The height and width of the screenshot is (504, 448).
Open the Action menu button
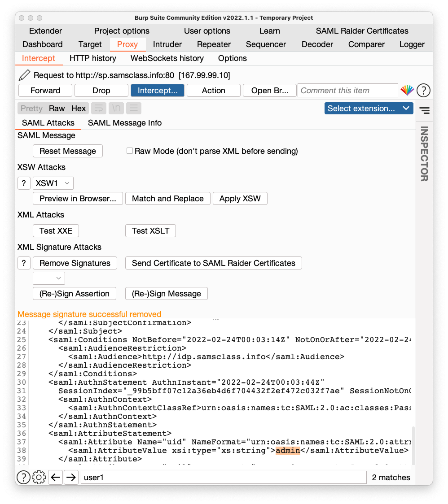pos(213,90)
